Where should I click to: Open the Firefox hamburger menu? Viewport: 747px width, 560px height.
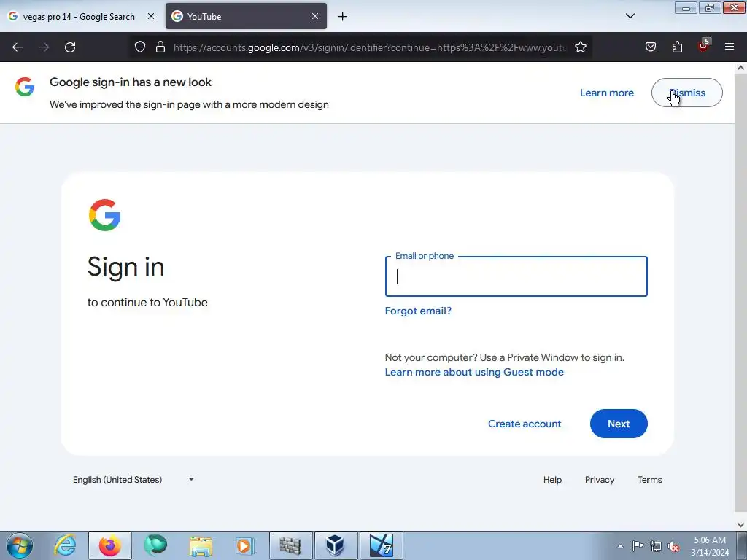coord(729,47)
